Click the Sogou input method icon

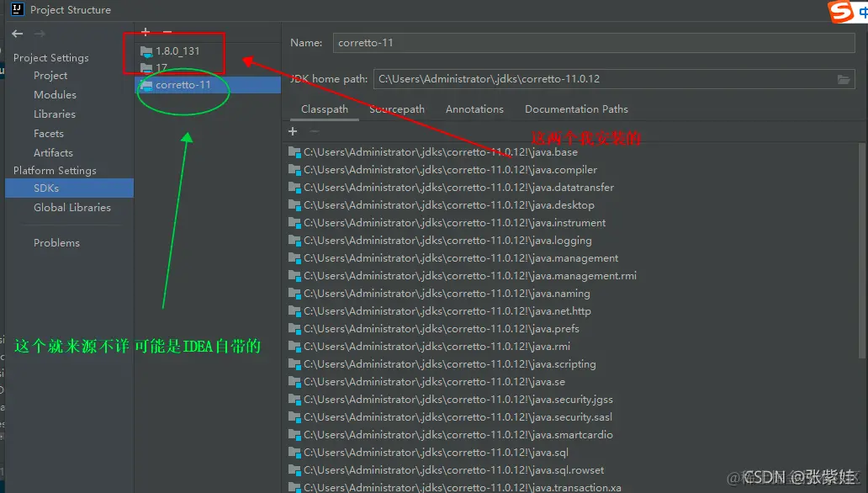tap(841, 11)
